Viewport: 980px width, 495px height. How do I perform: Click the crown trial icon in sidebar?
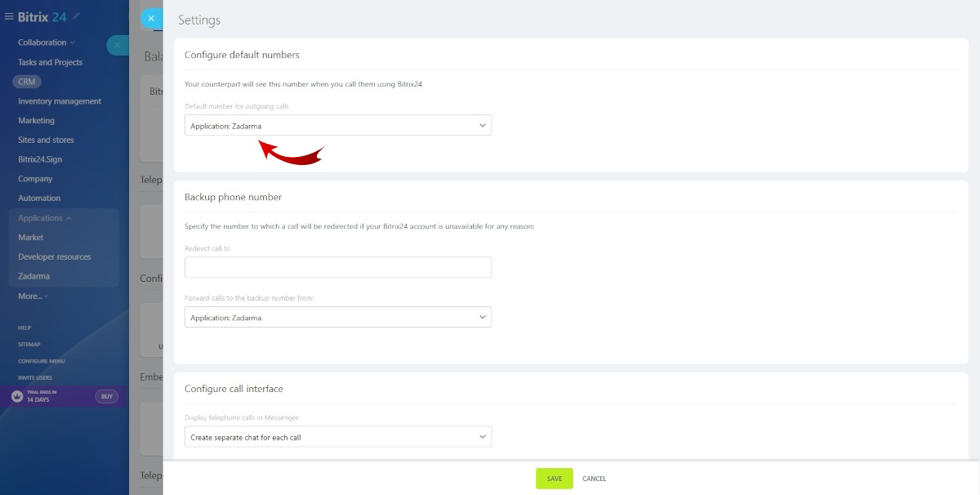[x=16, y=396]
